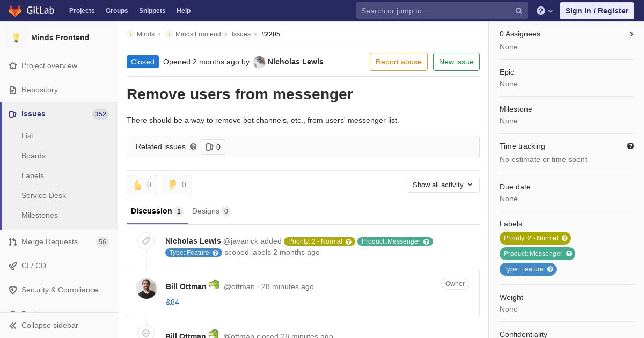
Task: Open Issues List in sidebar
Action: pyautogui.click(x=27, y=136)
